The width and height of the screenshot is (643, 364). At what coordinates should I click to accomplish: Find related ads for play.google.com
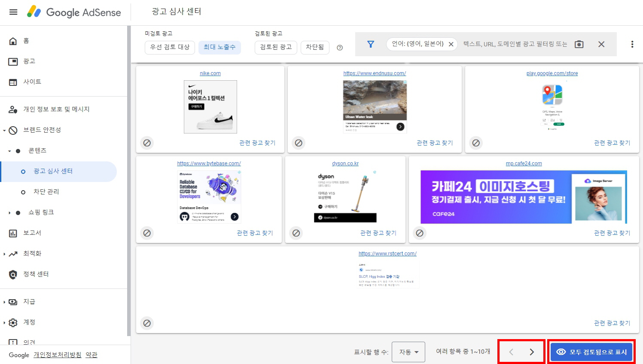pyautogui.click(x=612, y=143)
